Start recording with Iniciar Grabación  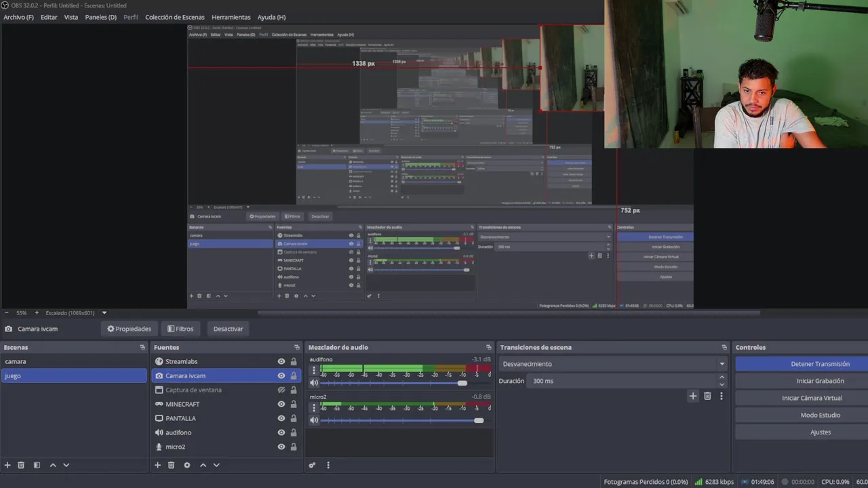pyautogui.click(x=802, y=381)
